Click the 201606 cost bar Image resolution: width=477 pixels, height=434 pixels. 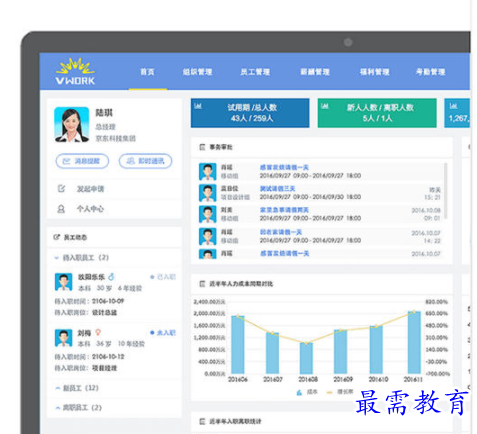pos(238,345)
